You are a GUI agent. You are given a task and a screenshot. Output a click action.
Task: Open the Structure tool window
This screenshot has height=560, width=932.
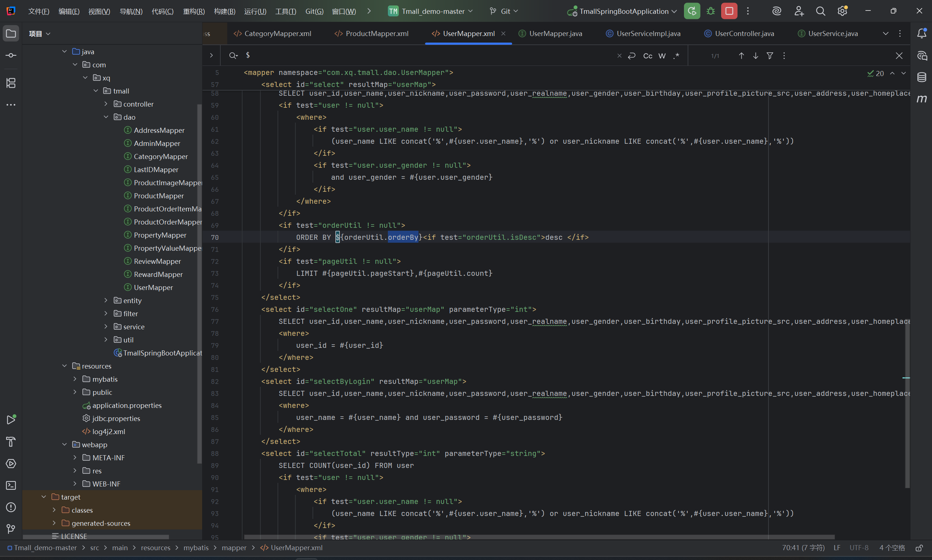11,83
